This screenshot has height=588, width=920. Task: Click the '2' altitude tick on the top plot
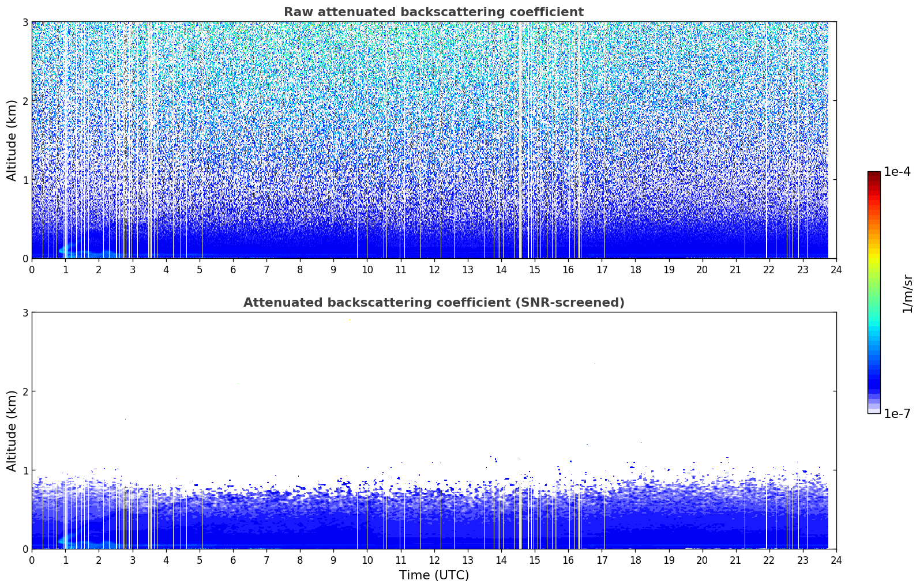click(25, 101)
